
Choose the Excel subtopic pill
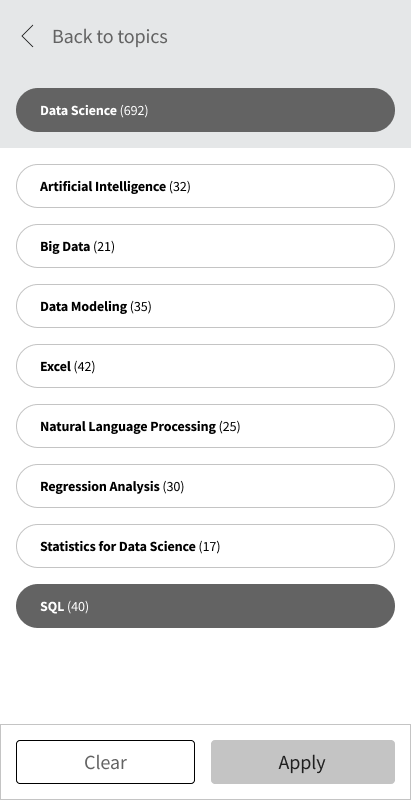[206, 366]
